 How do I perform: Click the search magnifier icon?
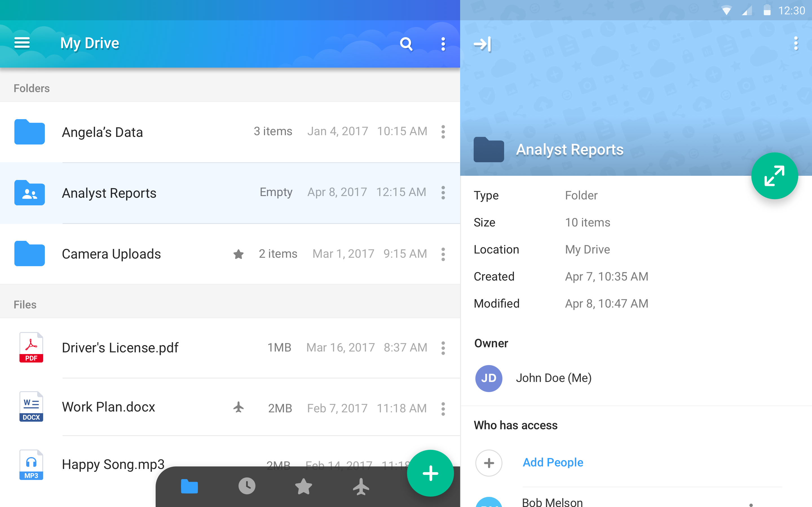[406, 44]
